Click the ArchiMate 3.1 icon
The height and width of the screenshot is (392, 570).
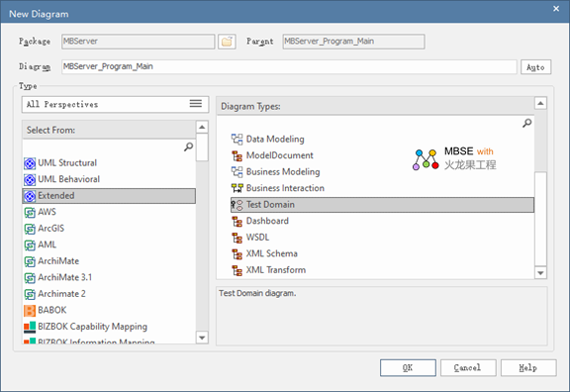pyautogui.click(x=30, y=278)
